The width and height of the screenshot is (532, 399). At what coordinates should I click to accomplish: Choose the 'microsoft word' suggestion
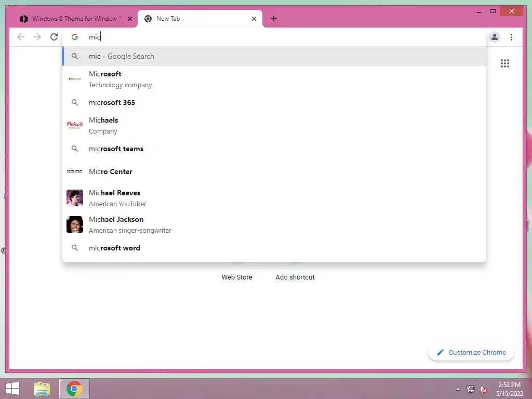(x=274, y=248)
